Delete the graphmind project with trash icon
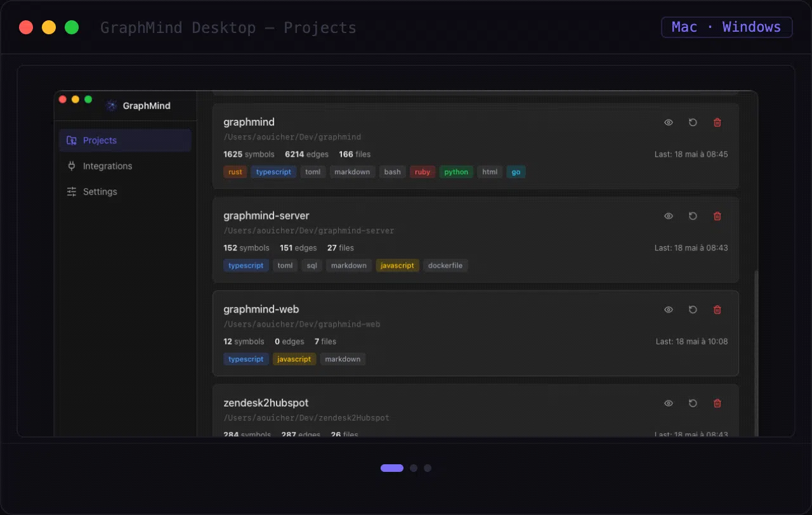The width and height of the screenshot is (812, 515). pyautogui.click(x=717, y=122)
